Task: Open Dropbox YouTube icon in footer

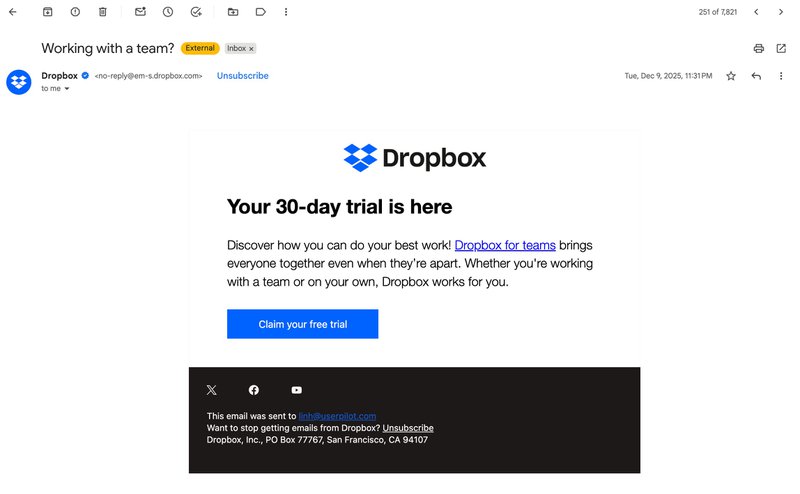Action: [296, 390]
